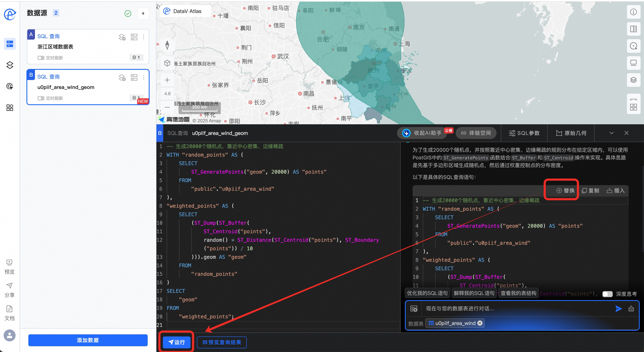The height and width of the screenshot is (352, 644).
Task: Zoom in the map with plus button
Action: pyautogui.click(x=167, y=80)
